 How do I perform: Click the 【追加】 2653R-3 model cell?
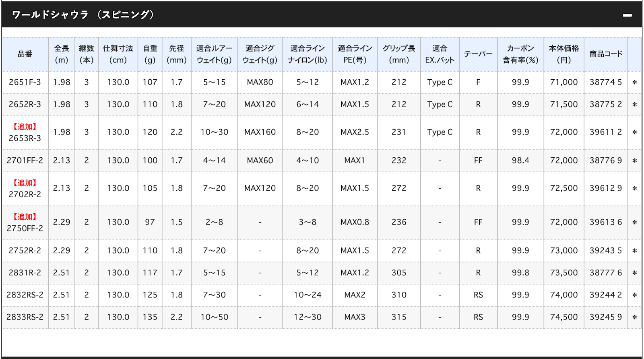[x=25, y=132]
